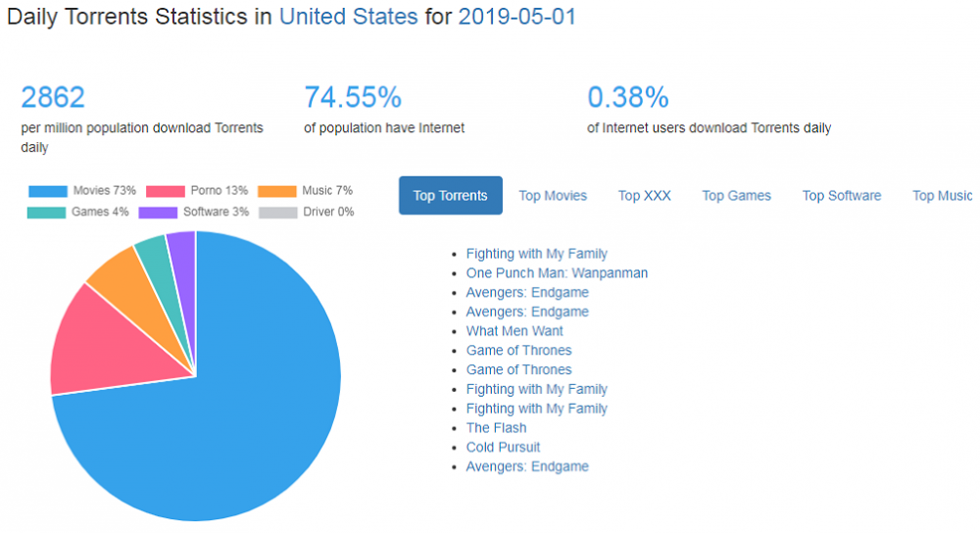Switch to the Top XXX tab

pos(645,196)
